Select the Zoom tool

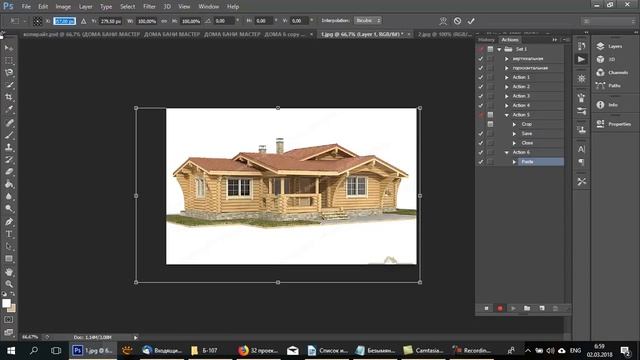(9, 284)
